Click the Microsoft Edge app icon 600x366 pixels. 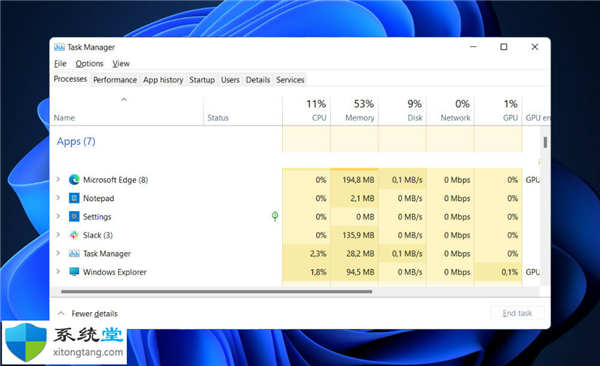[x=74, y=180]
